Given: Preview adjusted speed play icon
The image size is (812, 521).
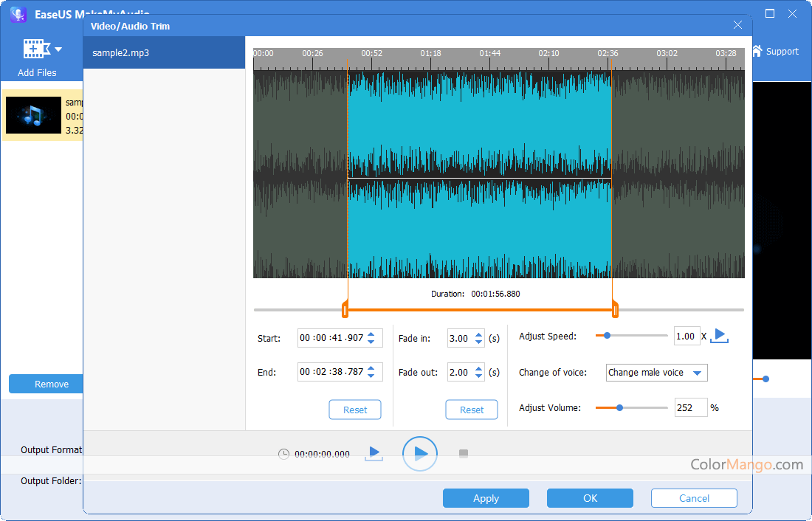Looking at the screenshot, I should pyautogui.click(x=720, y=336).
